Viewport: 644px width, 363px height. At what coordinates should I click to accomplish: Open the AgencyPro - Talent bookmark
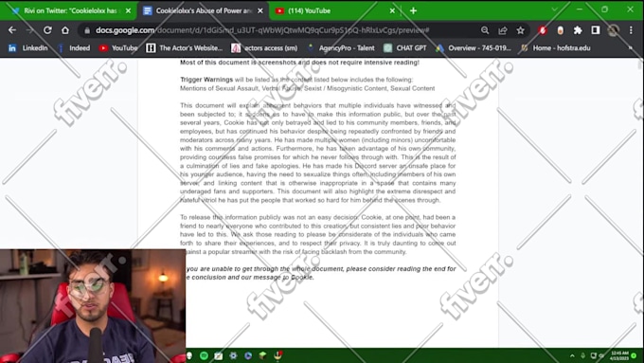(341, 48)
